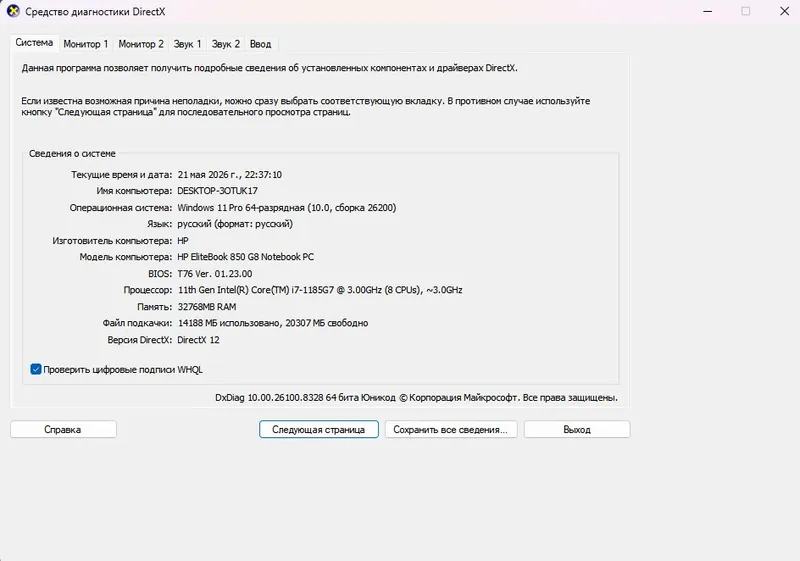Click the Модель компьютера label
Screen dimensions: 800x561
tap(126, 257)
